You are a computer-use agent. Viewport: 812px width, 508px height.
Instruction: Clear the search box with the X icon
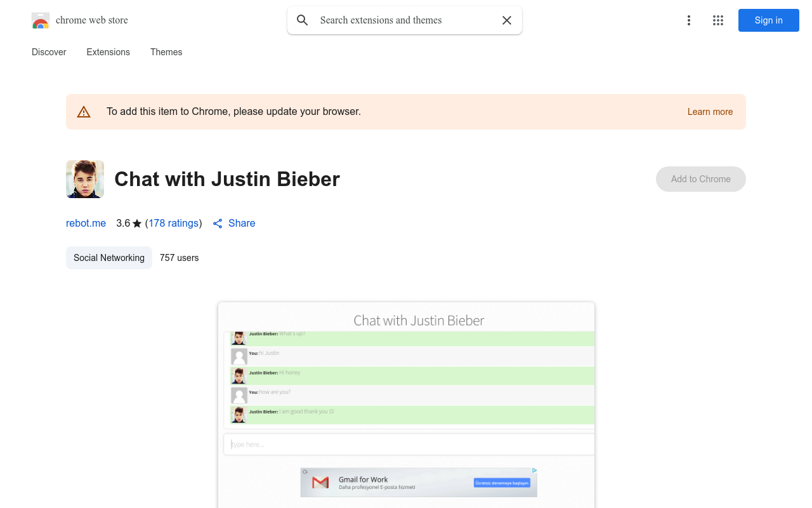[x=507, y=20]
